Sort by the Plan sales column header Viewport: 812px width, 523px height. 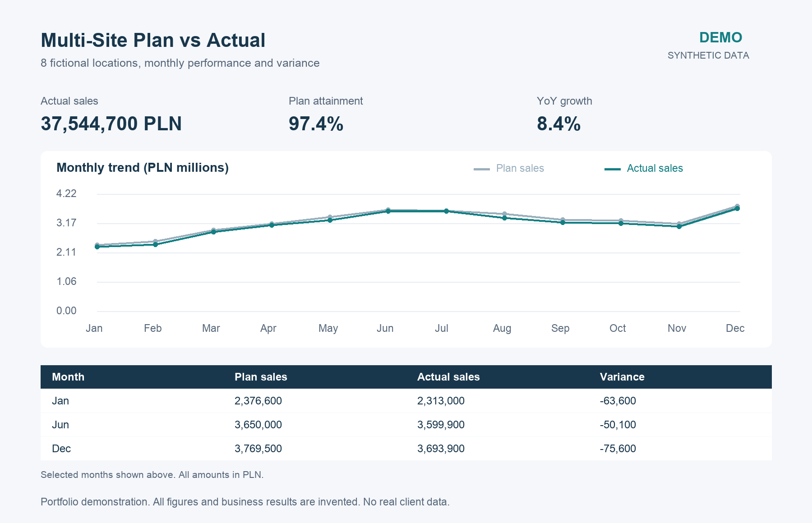[x=261, y=377]
